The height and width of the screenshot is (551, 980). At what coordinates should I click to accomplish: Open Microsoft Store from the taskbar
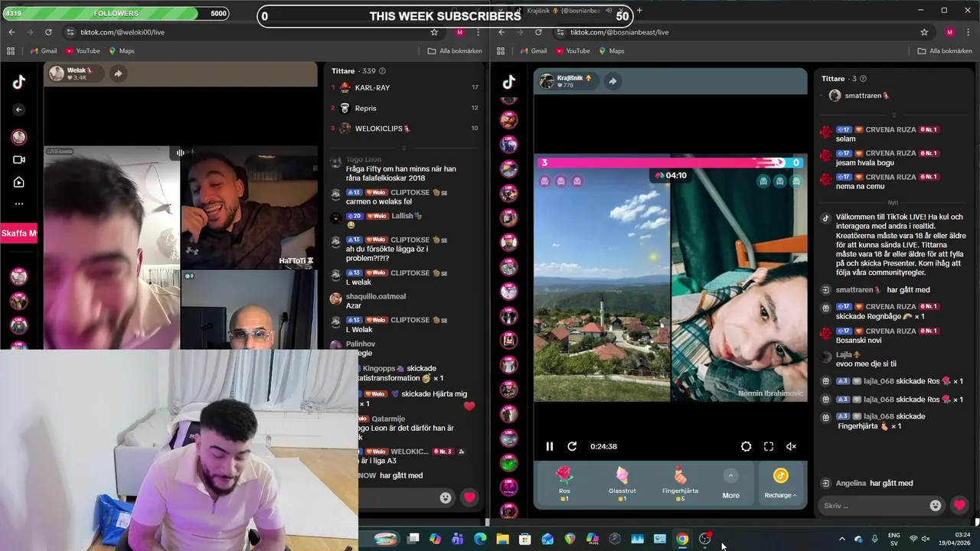click(x=524, y=539)
